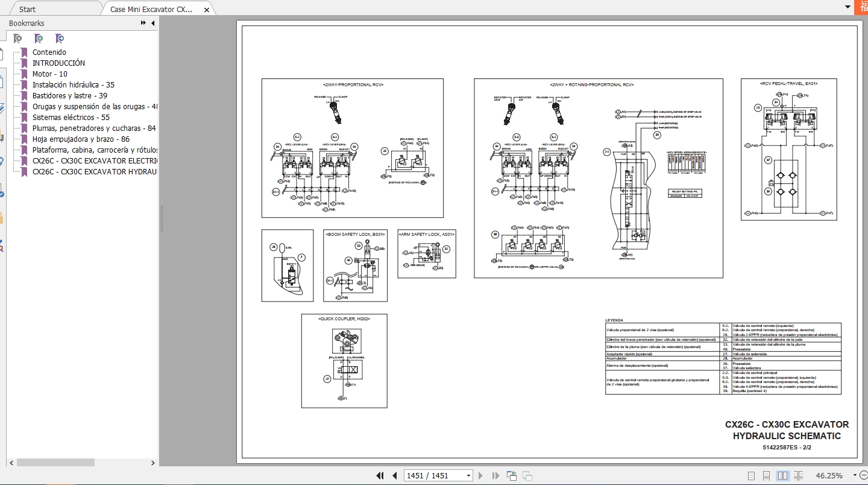Click the <BOOM SAFETY LOCK, BS01> diagram title
Viewport: 868px width, 485px height.
point(355,234)
